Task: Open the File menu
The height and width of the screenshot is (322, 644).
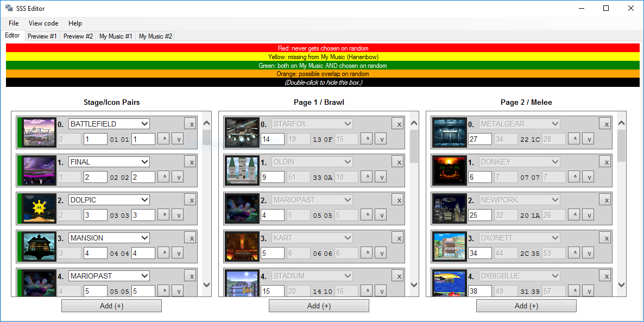Action: 14,23
